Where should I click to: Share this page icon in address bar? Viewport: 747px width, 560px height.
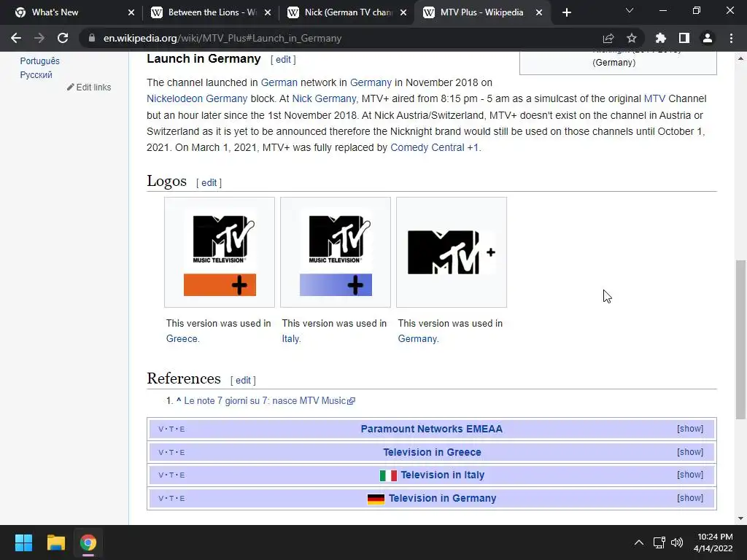[608, 38]
